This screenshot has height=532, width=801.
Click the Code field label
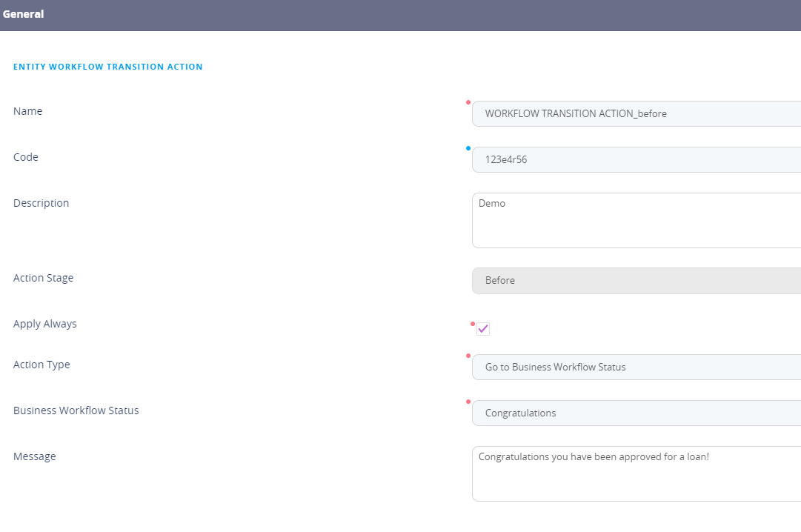26,157
